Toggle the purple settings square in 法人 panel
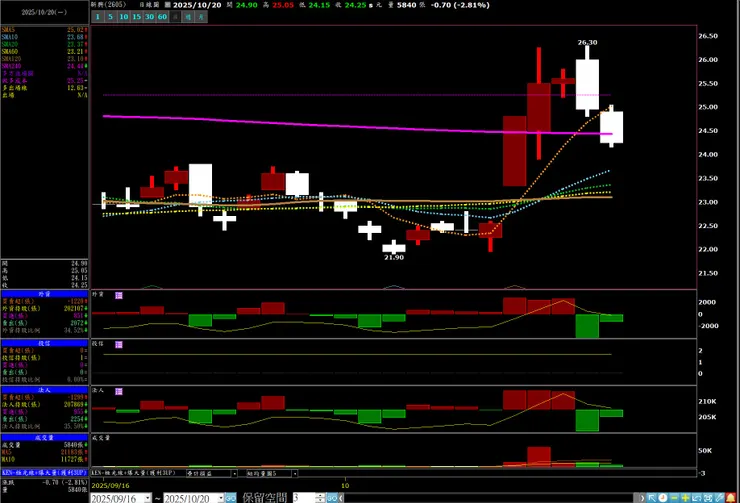Viewport: 740px width, 503px height. (119, 391)
